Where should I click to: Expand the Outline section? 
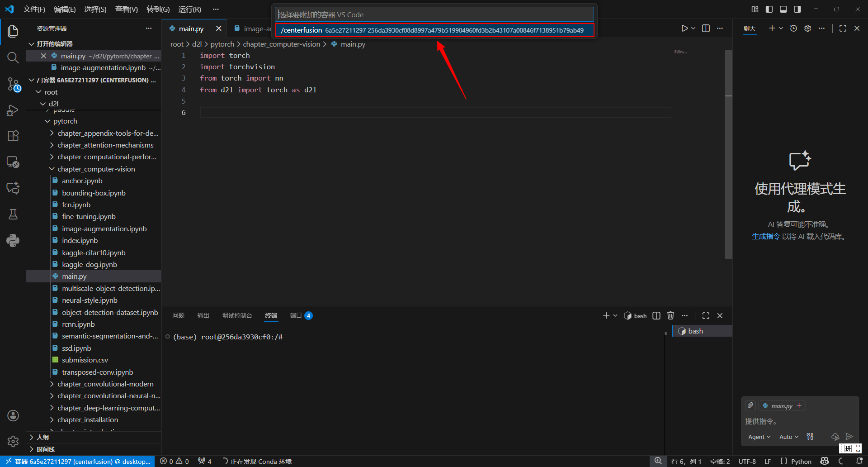pyautogui.click(x=32, y=437)
